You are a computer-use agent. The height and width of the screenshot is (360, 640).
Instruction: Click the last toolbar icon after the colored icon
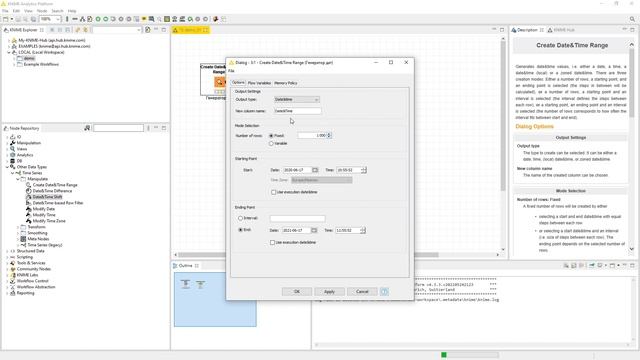coord(224,19)
